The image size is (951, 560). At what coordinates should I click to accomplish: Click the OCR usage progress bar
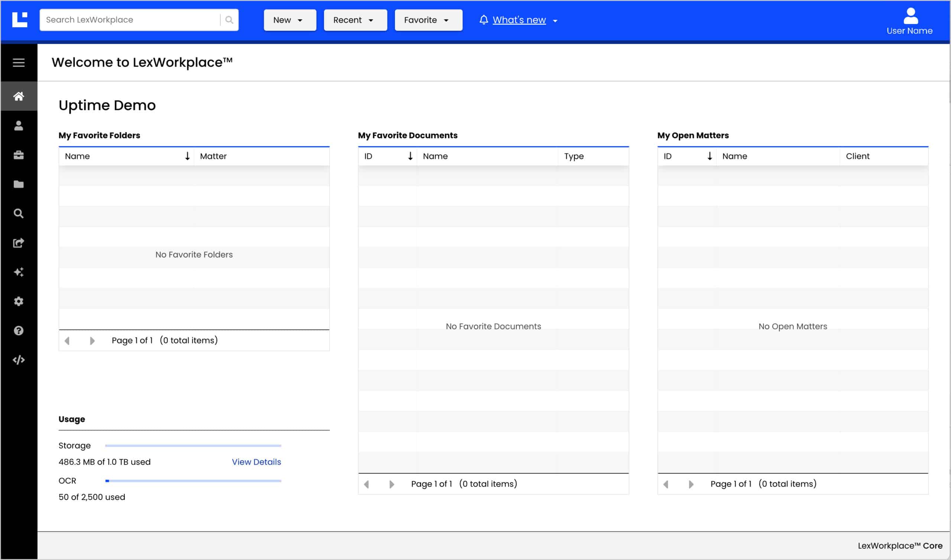pos(193,481)
